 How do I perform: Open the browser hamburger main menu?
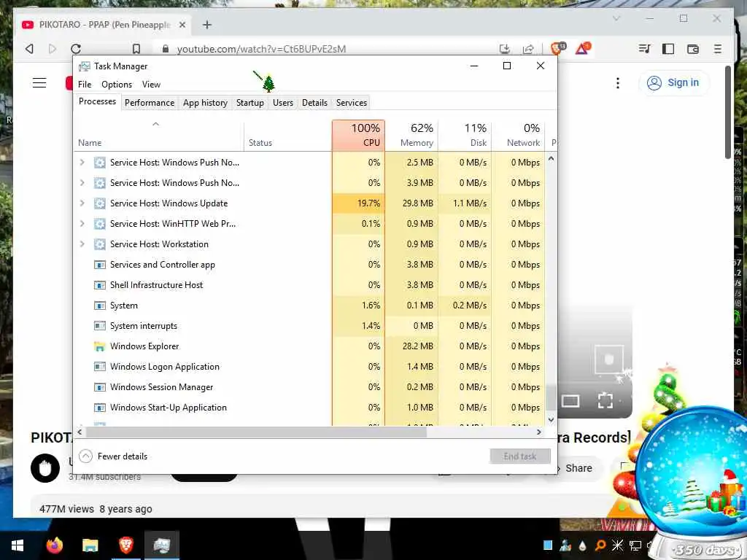point(718,49)
